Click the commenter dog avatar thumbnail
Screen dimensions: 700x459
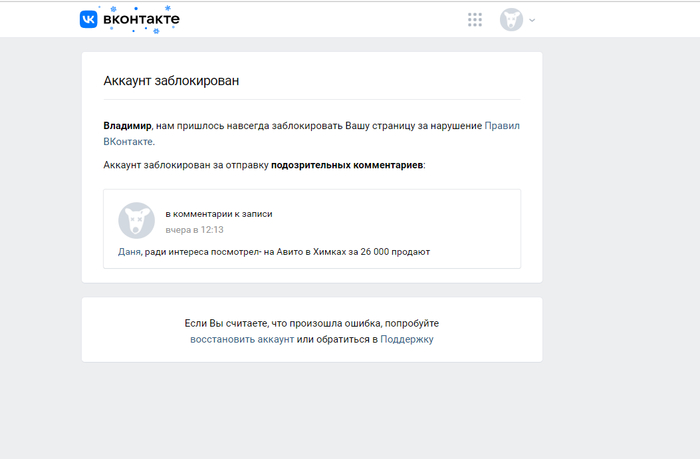(x=136, y=221)
